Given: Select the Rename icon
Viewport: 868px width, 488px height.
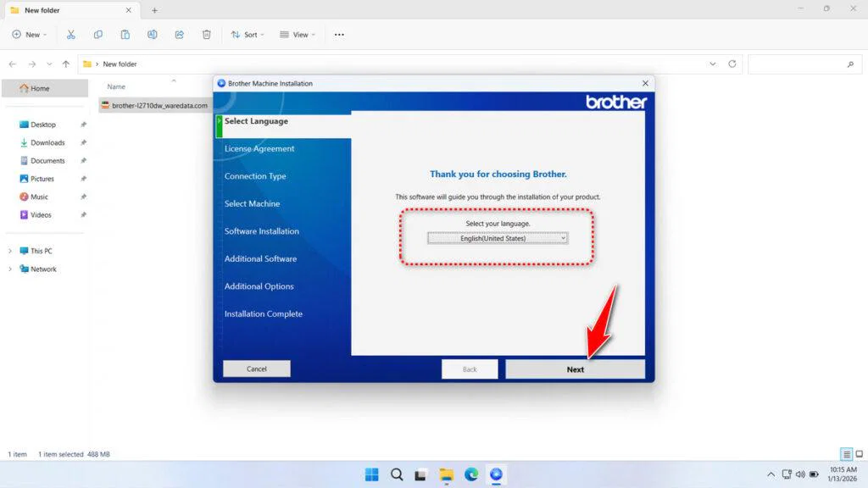Looking at the screenshot, I should [153, 34].
